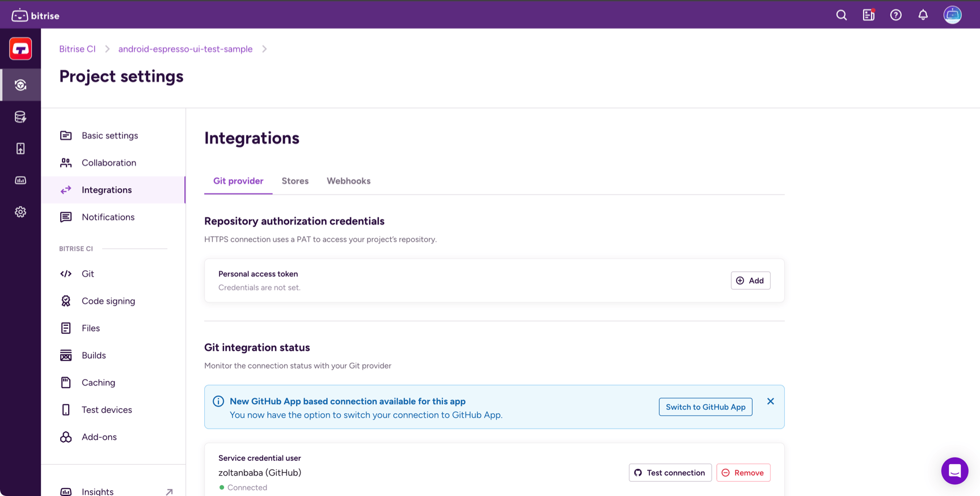Click the search magnifier icon in top bar
Image resolution: width=980 pixels, height=496 pixels.
tap(842, 15)
